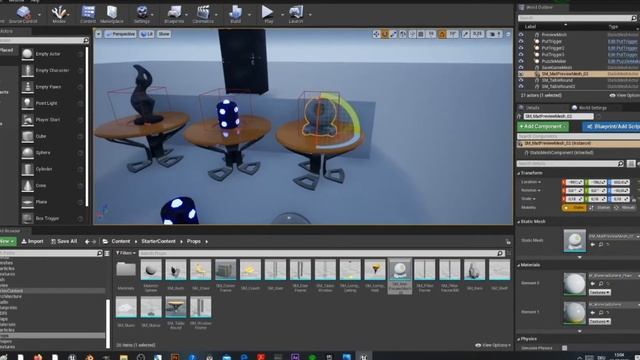Toggle visibility of PuzTrigger2 in World Outliner
The image size is (640, 360).
[x=521, y=48]
